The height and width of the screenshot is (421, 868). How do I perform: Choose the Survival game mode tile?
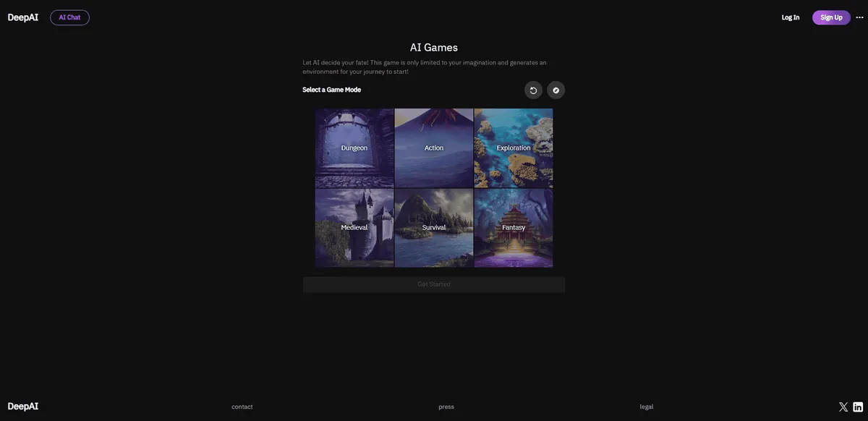coord(434,228)
